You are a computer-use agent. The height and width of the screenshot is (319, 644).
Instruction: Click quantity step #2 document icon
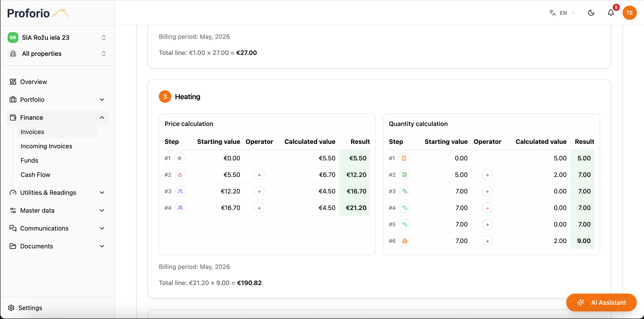point(405,175)
